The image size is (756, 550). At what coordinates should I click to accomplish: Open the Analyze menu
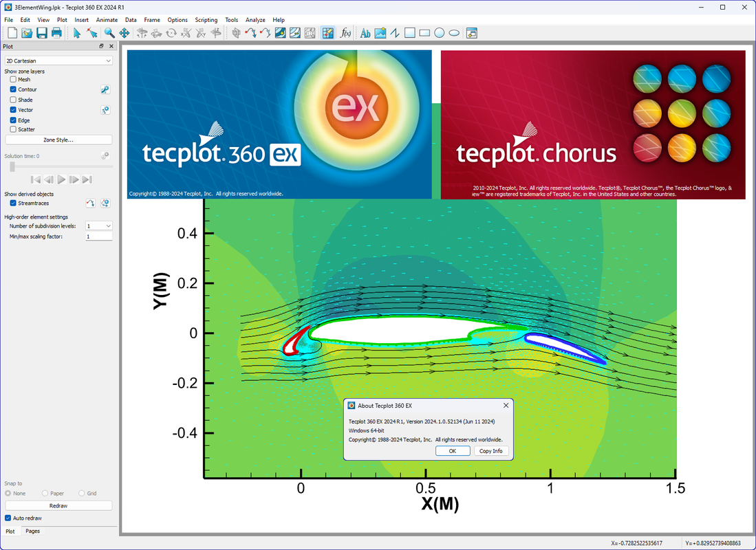coord(255,20)
